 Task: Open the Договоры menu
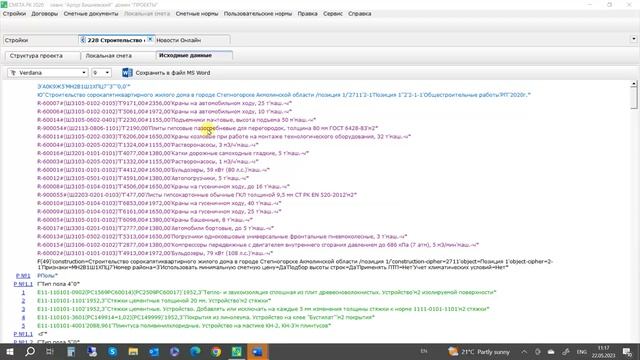coord(44,13)
